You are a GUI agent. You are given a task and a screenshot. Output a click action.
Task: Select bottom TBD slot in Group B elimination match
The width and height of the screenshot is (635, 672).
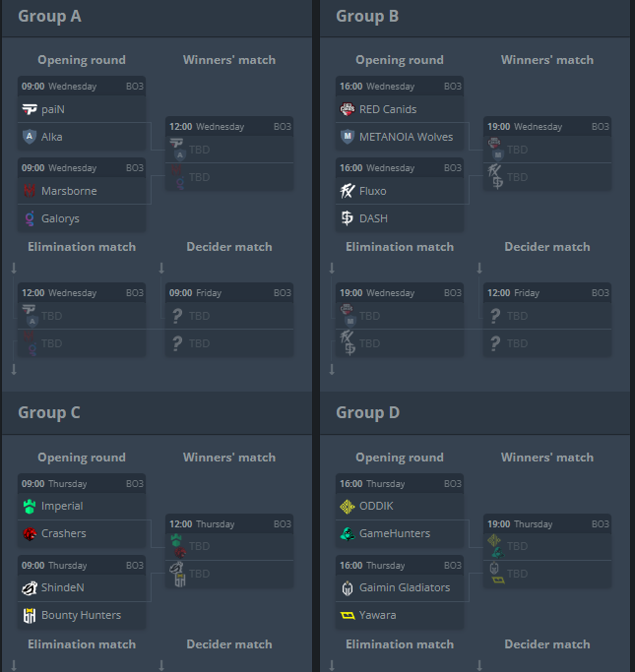[x=400, y=342]
